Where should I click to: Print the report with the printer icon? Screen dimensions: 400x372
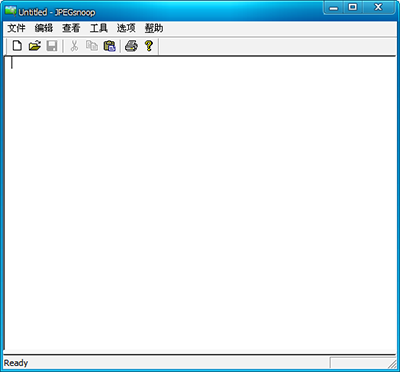click(x=131, y=46)
